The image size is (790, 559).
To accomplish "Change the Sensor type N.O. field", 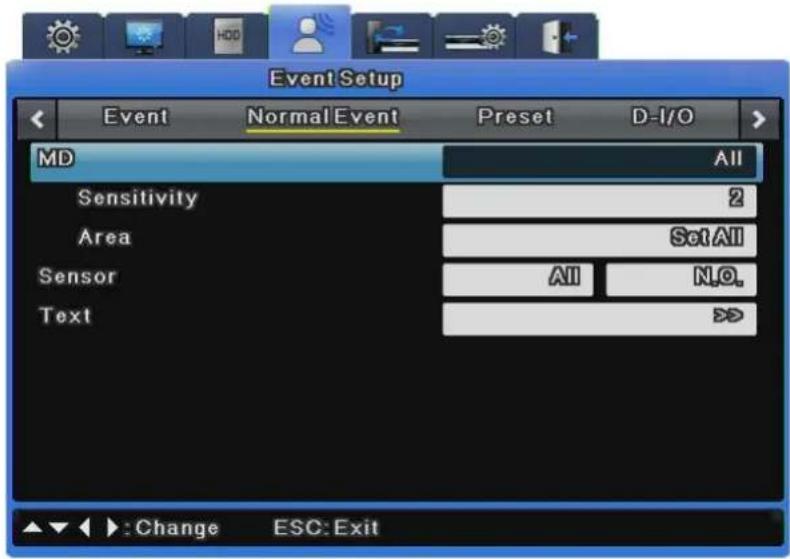I will (x=681, y=279).
